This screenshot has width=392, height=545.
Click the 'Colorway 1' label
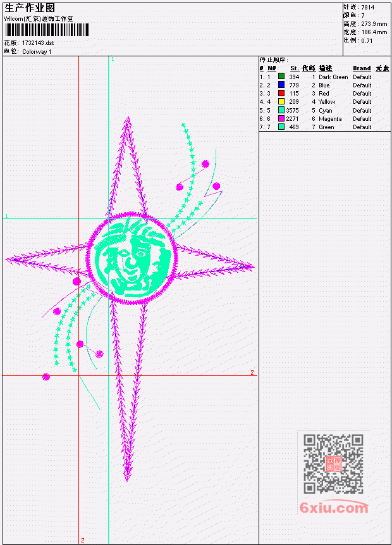37,52
